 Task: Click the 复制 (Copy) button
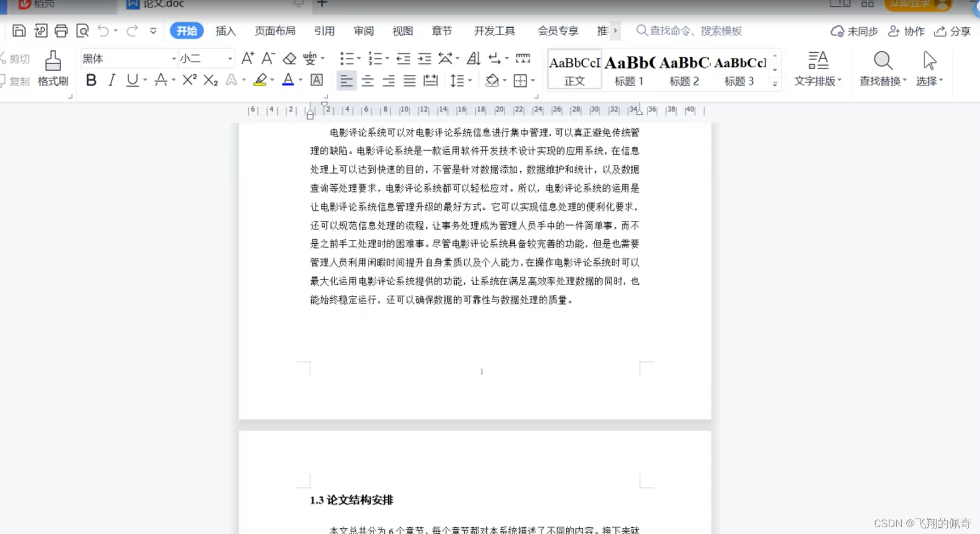[x=15, y=81]
